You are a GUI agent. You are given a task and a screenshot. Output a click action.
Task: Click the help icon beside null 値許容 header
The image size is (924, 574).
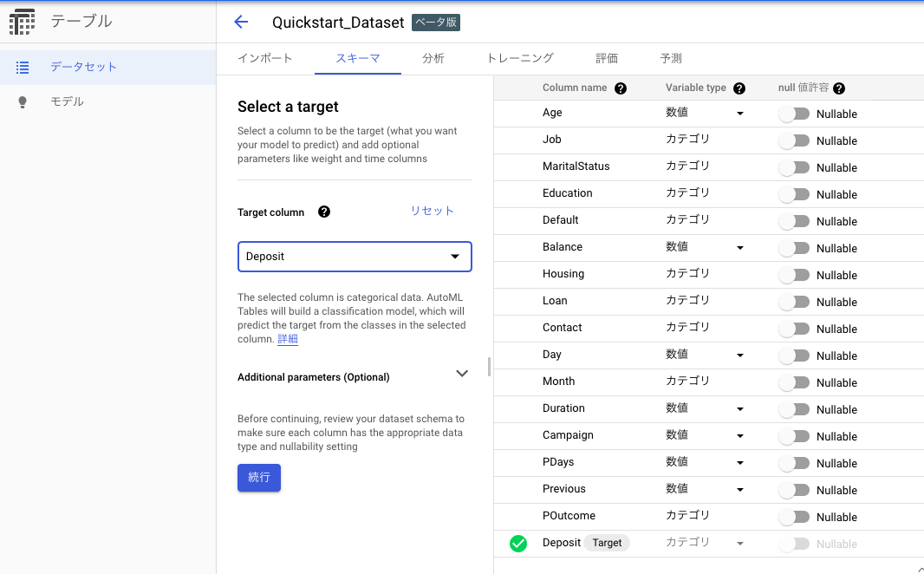[x=837, y=88]
